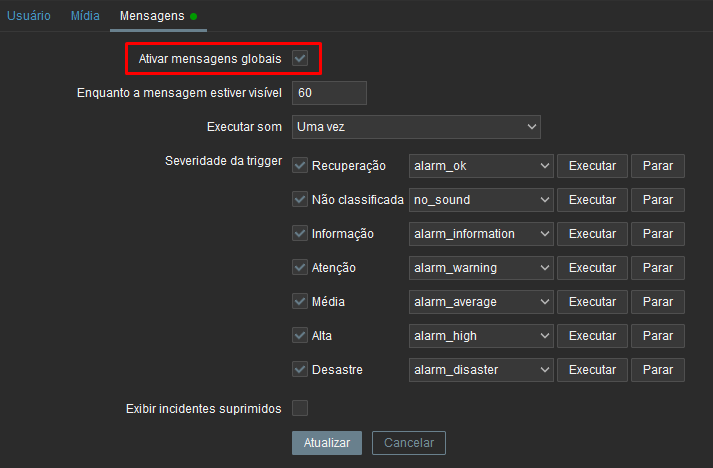The width and height of the screenshot is (713, 468).
Task: Open the alarm_information sound dropdown
Action: (481, 234)
